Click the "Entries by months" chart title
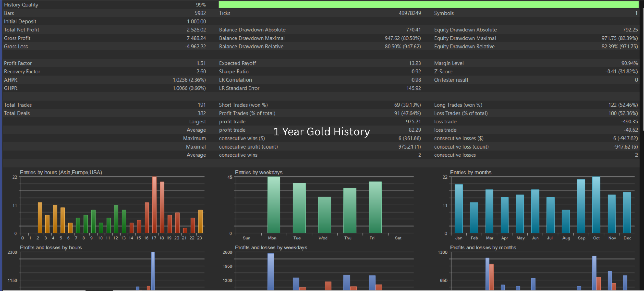Viewport: 644px width, 291px height. (470, 173)
